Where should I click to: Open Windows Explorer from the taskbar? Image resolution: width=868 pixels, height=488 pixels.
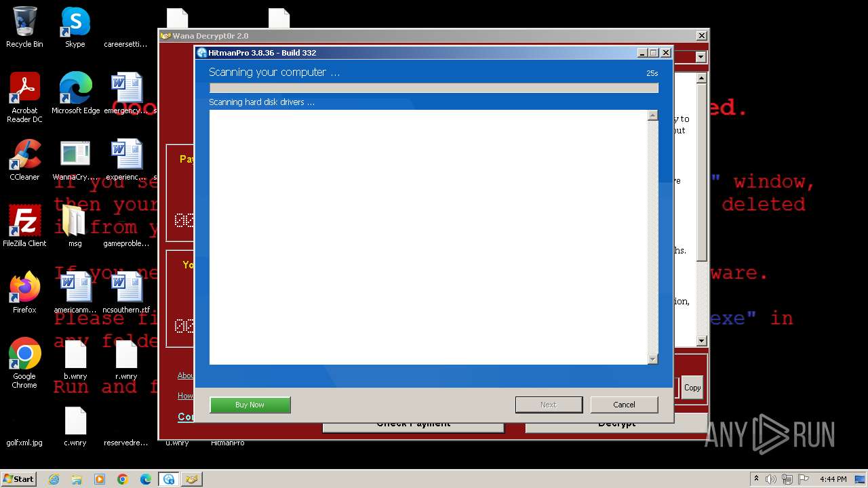pyautogui.click(x=77, y=479)
